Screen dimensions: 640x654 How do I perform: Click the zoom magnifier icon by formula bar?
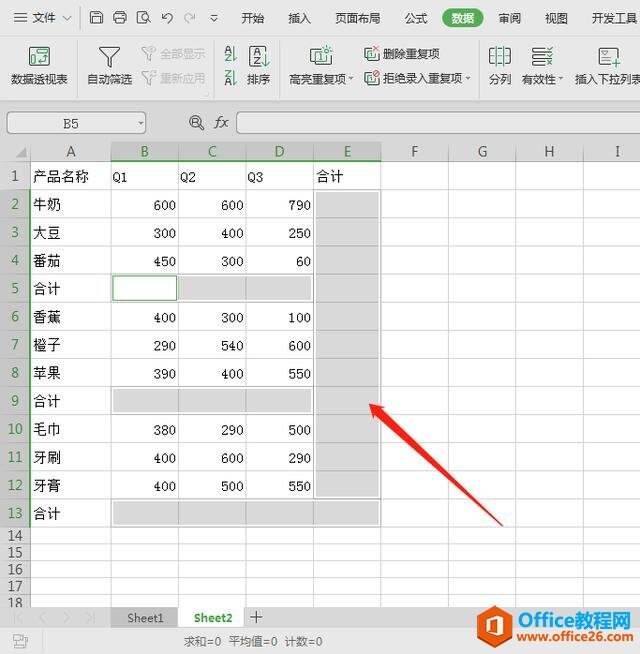pyautogui.click(x=197, y=123)
